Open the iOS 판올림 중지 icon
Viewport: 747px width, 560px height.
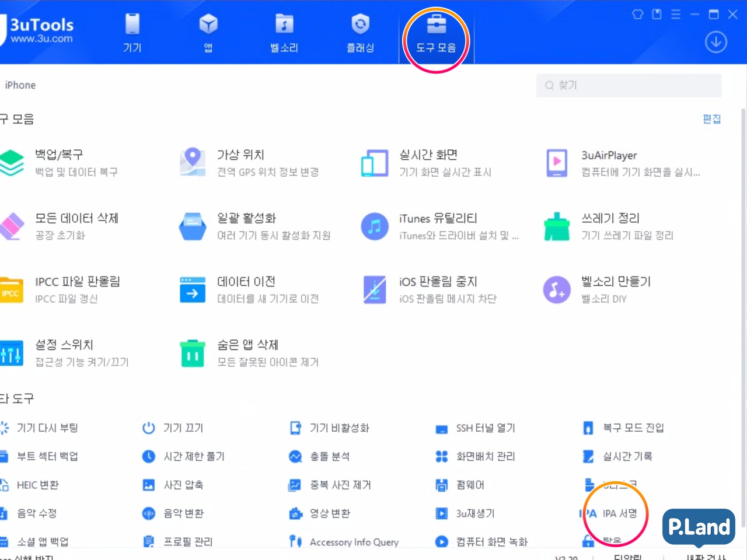point(375,290)
